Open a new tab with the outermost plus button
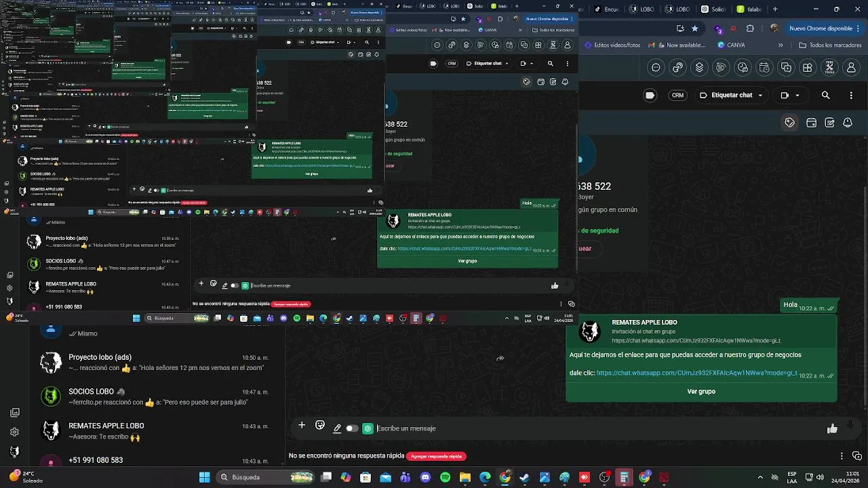 coord(775,9)
